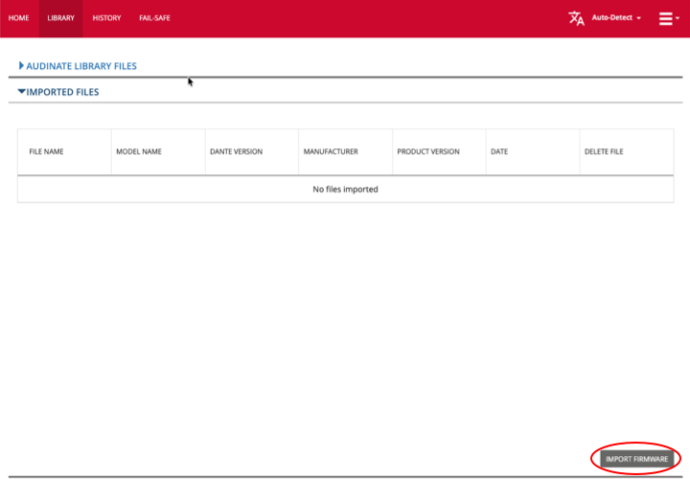Sort by the DATE column header
Image resolution: width=690 pixels, height=479 pixels.
point(499,152)
